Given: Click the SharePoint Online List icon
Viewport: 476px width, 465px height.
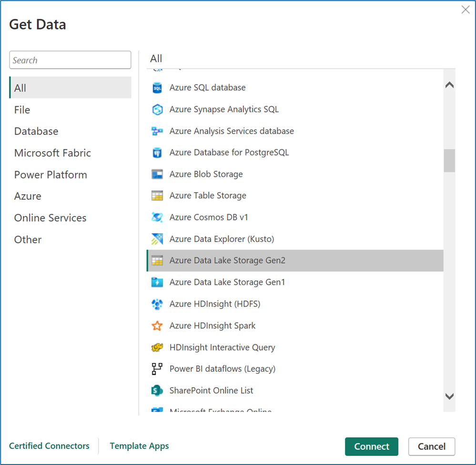Looking at the screenshot, I should (x=157, y=390).
